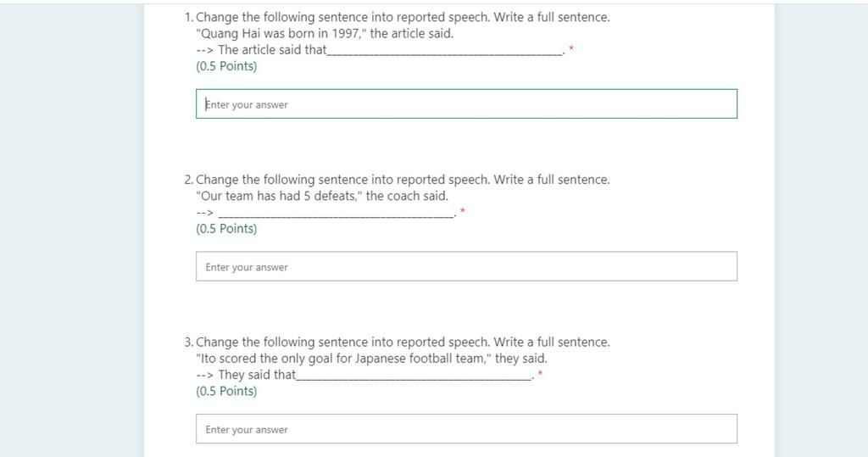
Task: Click the answer box under question 2
Action: click(x=466, y=266)
